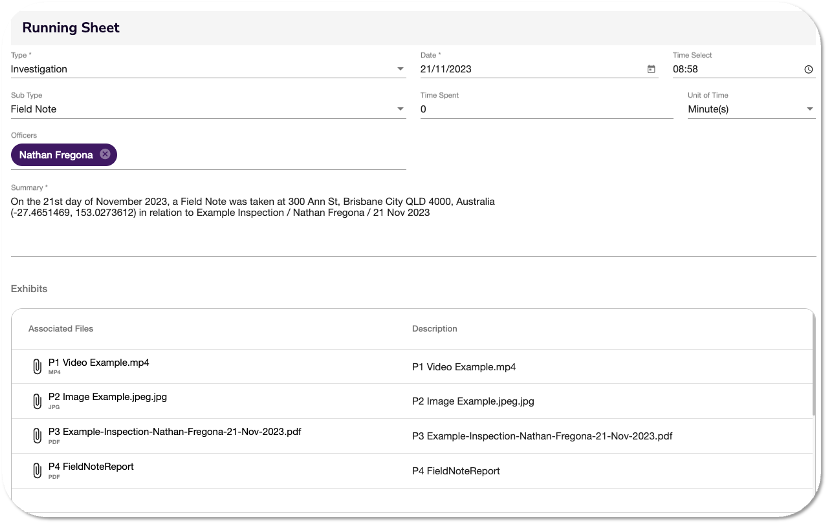Image resolution: width=828 pixels, height=524 pixels.
Task: Click the Time Spent input field
Action: tap(546, 109)
